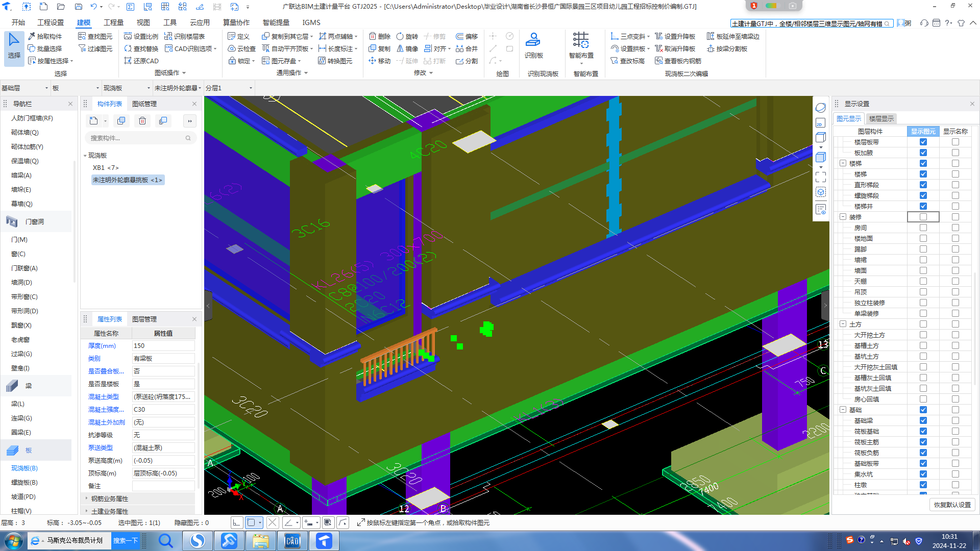Toggle 显示图元 checkbox for 装修
980x551 pixels.
[923, 217]
